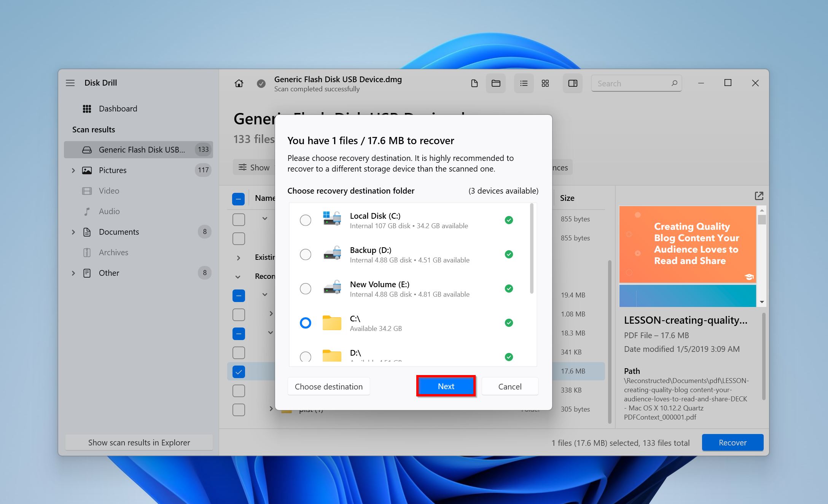Click the list view icon in toolbar
The height and width of the screenshot is (504, 828).
[x=522, y=83]
